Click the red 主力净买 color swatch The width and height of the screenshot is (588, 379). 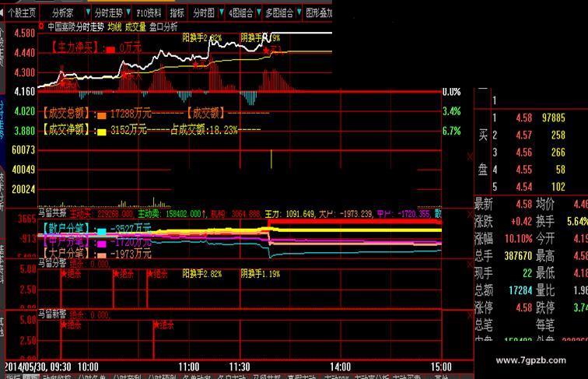[110, 50]
